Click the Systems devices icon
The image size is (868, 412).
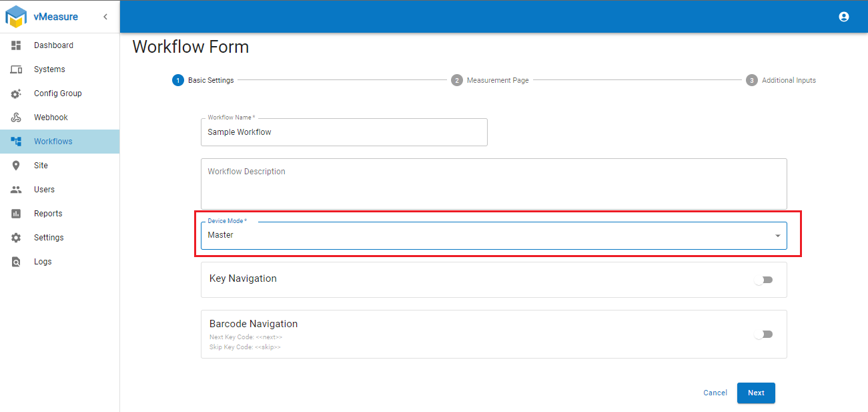16,69
